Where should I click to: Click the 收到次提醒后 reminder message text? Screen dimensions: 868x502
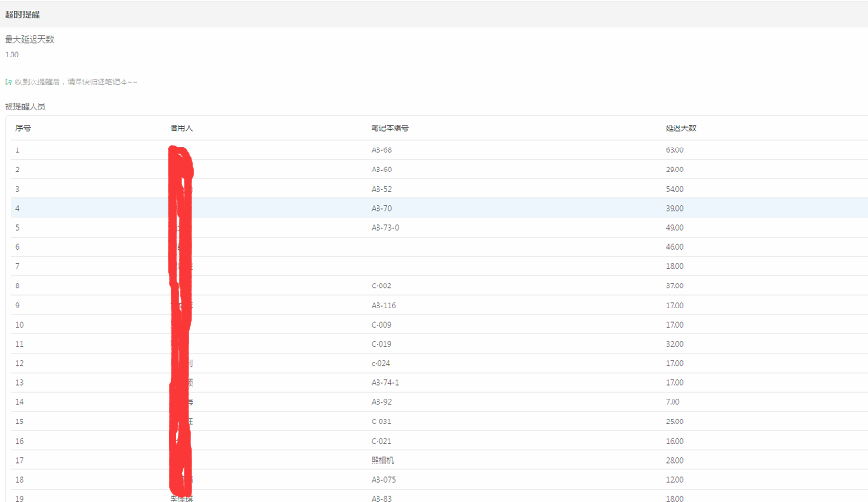tap(77, 82)
